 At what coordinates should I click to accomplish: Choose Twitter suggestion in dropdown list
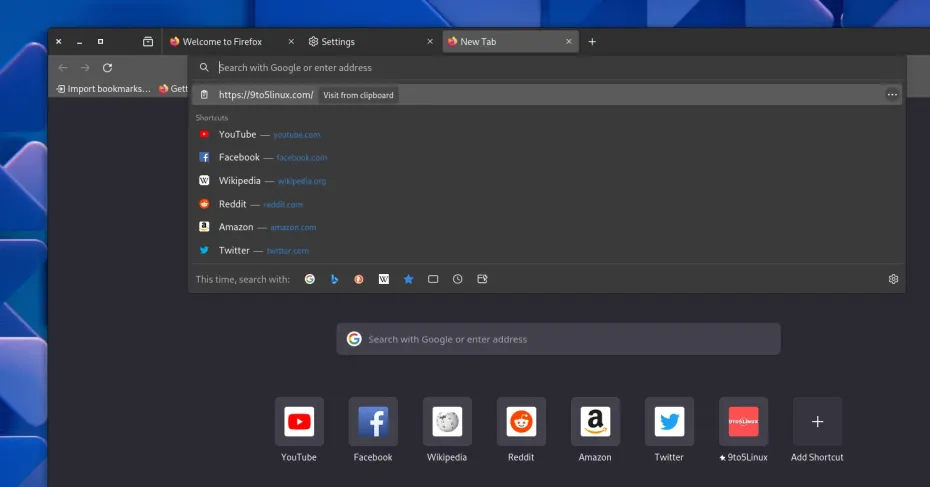546,250
